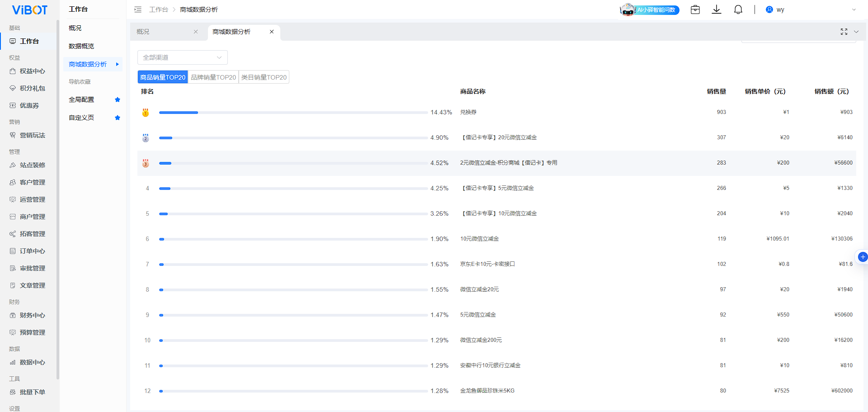
Task: Open the tab options chevron dropdown
Action: (x=856, y=32)
